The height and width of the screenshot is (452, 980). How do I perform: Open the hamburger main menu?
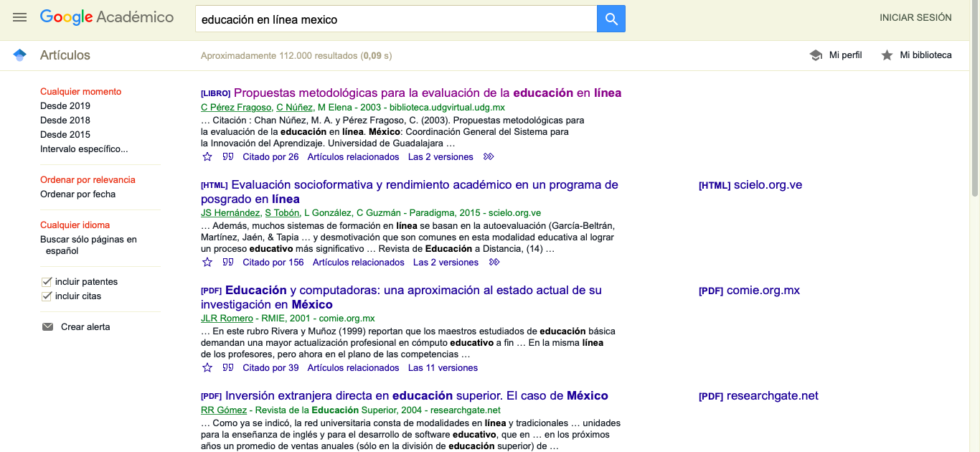click(19, 18)
